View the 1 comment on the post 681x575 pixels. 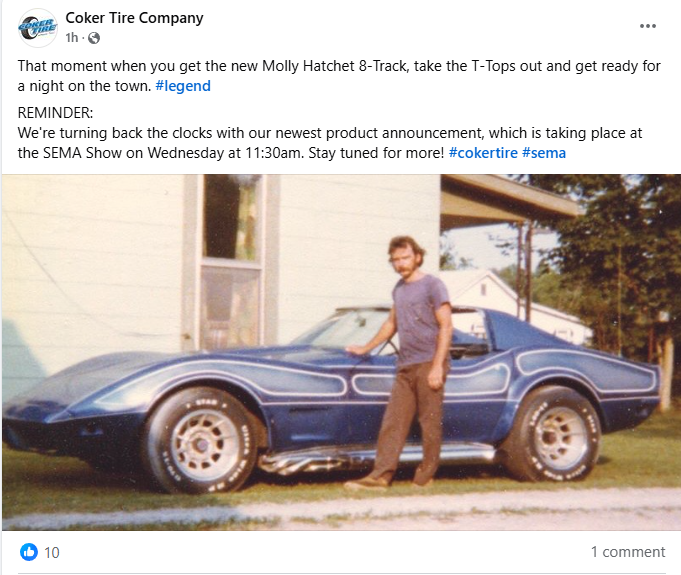click(627, 552)
